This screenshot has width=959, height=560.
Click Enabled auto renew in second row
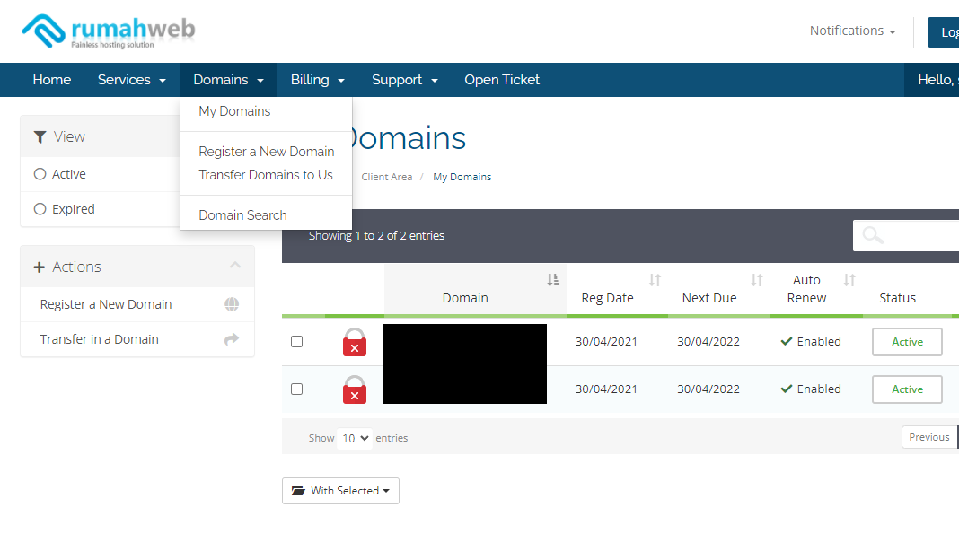click(811, 389)
